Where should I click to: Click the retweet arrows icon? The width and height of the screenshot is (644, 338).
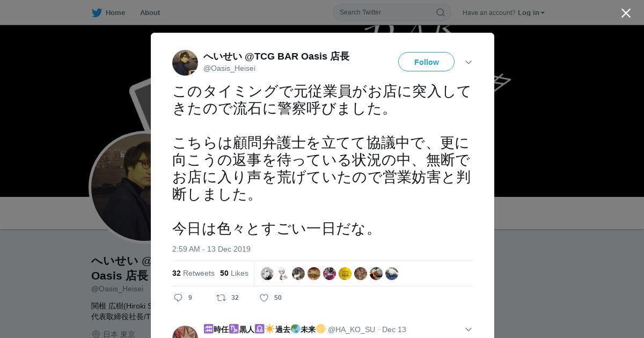[221, 298]
